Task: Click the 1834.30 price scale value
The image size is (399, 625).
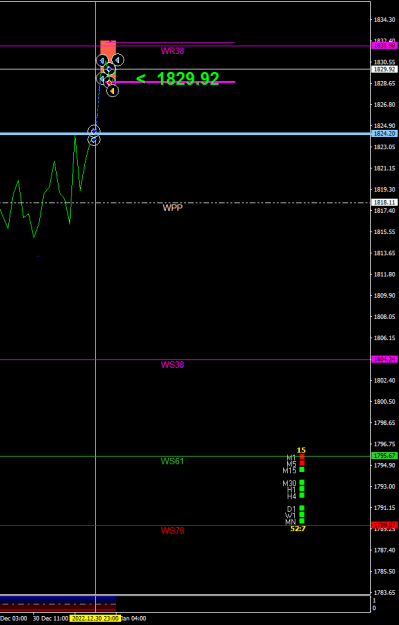Action: [x=384, y=19]
